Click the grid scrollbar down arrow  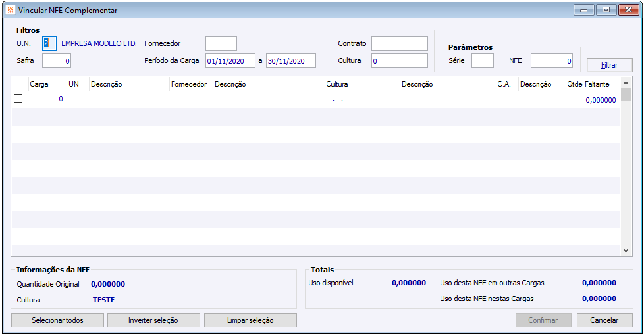pyautogui.click(x=626, y=251)
